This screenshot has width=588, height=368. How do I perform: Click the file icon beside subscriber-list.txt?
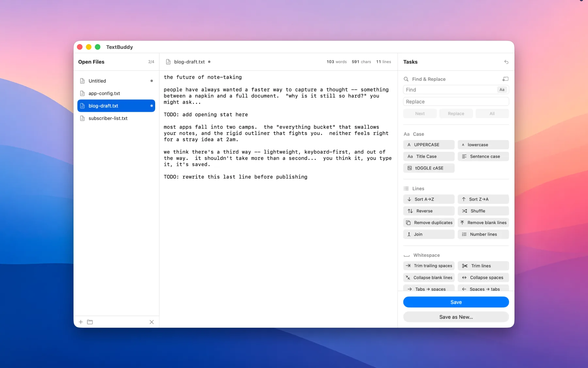click(x=82, y=118)
